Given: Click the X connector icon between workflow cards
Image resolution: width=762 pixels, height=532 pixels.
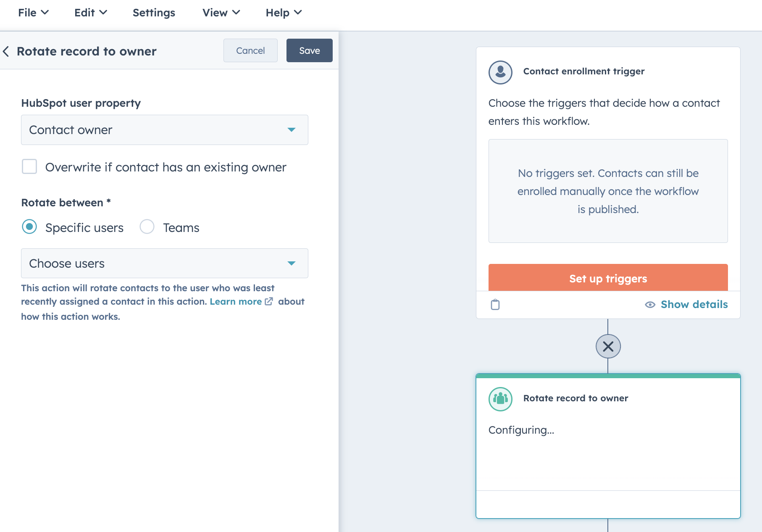Looking at the screenshot, I should tap(608, 346).
